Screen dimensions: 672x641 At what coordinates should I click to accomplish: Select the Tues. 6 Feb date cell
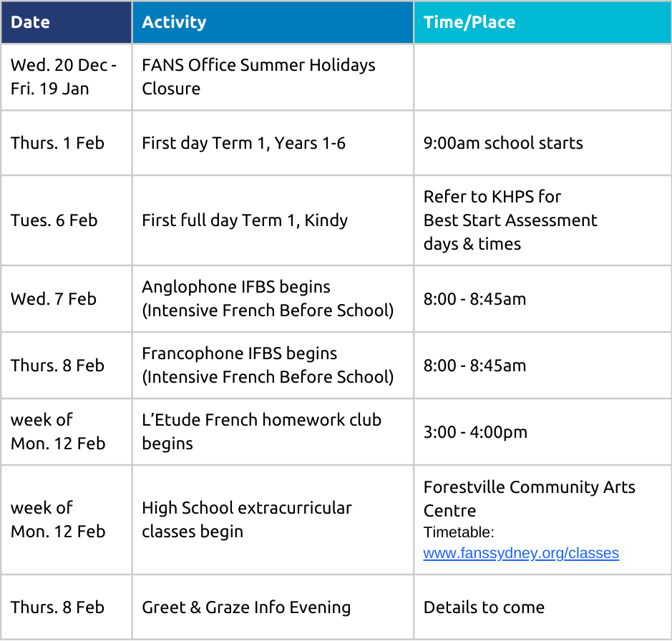[54, 220]
